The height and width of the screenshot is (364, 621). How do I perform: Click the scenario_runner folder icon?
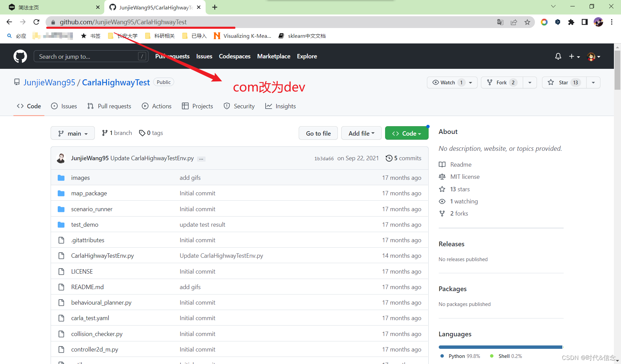click(x=61, y=209)
